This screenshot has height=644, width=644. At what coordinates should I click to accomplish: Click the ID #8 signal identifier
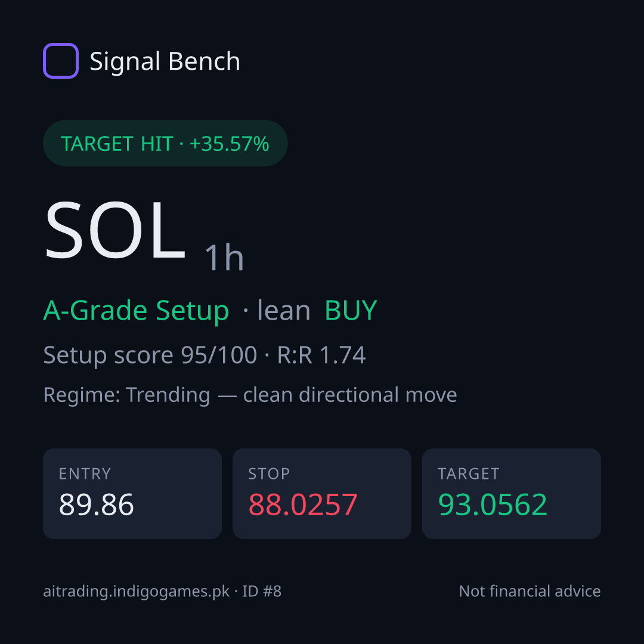click(x=262, y=592)
